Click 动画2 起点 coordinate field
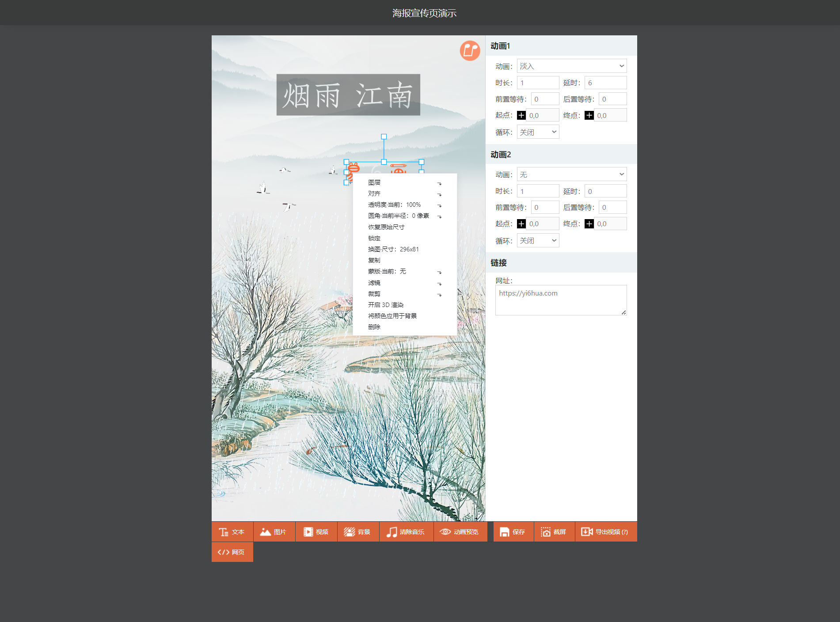 pos(542,224)
